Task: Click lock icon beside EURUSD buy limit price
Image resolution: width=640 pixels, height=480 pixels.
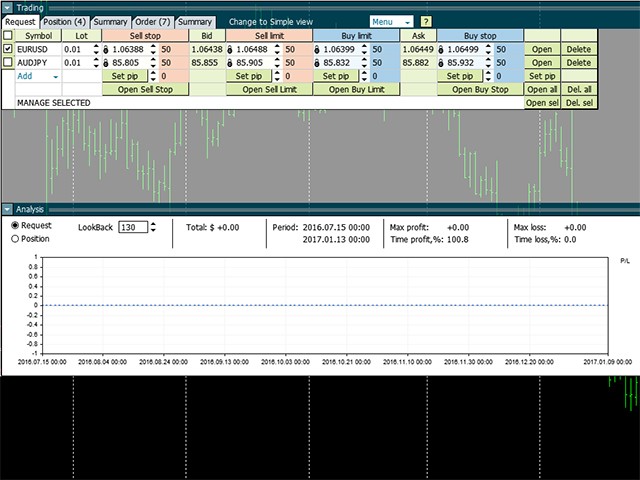Action: [318, 48]
